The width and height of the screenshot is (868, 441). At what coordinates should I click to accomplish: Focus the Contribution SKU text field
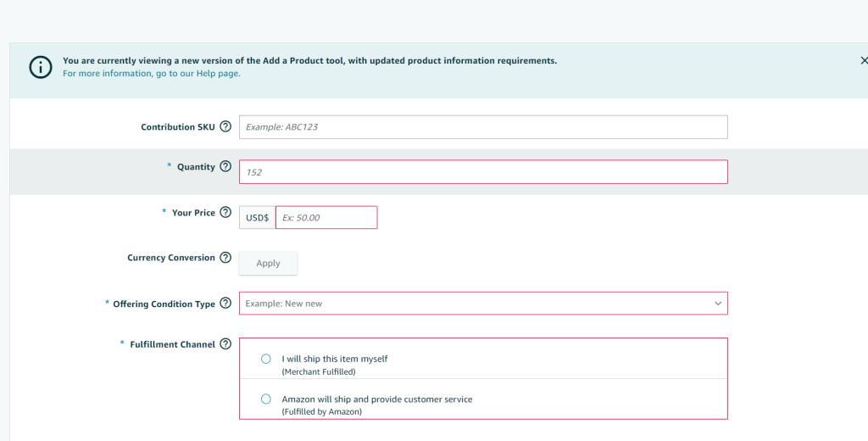tap(483, 127)
